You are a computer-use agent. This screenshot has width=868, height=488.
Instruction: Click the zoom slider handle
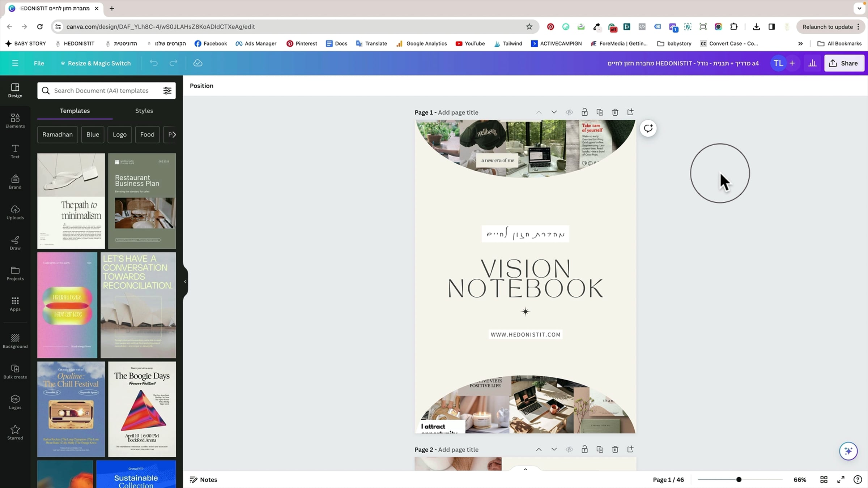(739, 480)
